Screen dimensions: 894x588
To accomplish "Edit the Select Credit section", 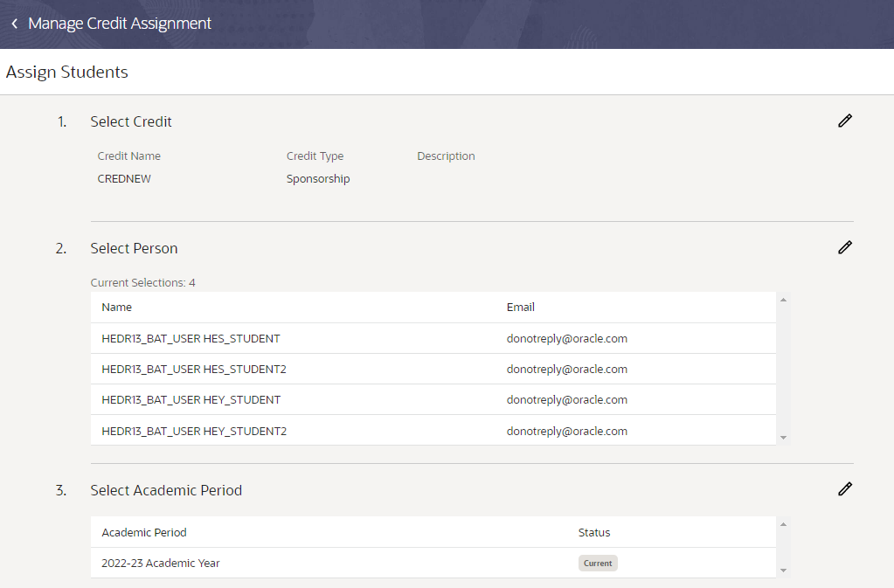I will point(844,121).
